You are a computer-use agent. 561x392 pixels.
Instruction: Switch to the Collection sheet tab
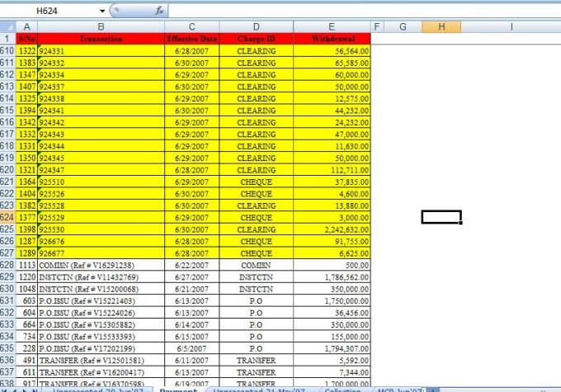coord(342,390)
